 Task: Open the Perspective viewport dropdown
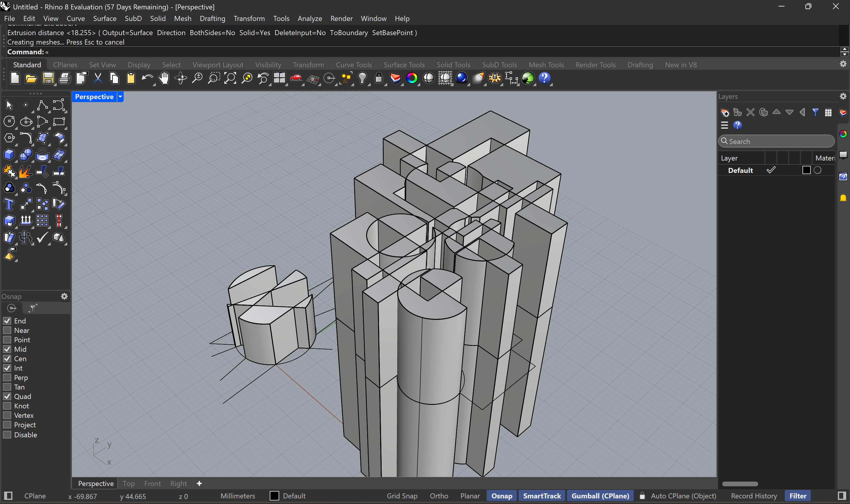pos(120,96)
